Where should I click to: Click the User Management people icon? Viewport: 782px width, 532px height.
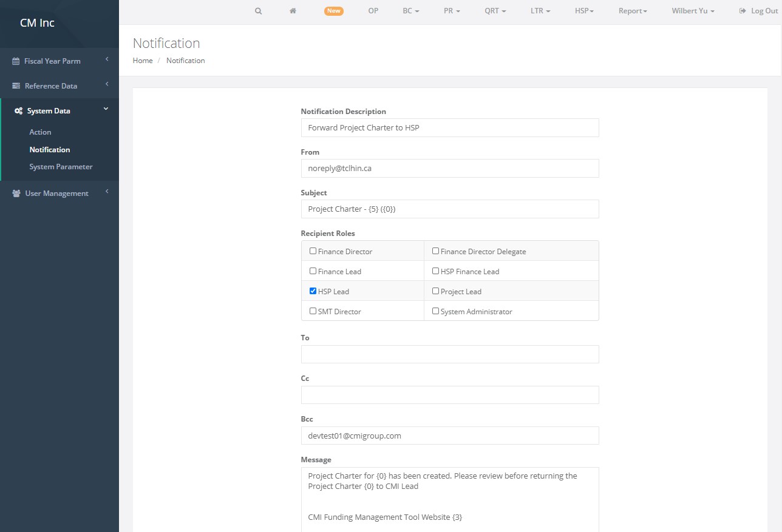[x=16, y=194]
